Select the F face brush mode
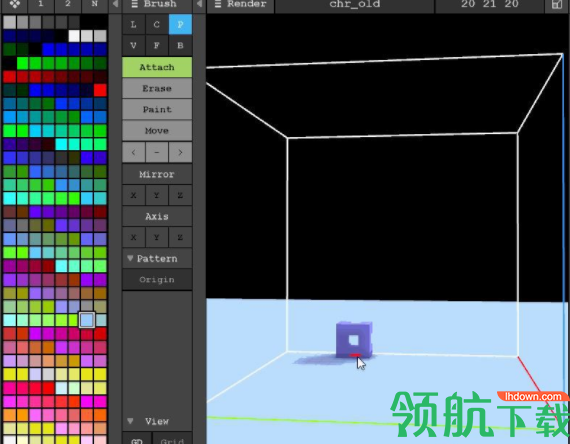 click(x=157, y=46)
